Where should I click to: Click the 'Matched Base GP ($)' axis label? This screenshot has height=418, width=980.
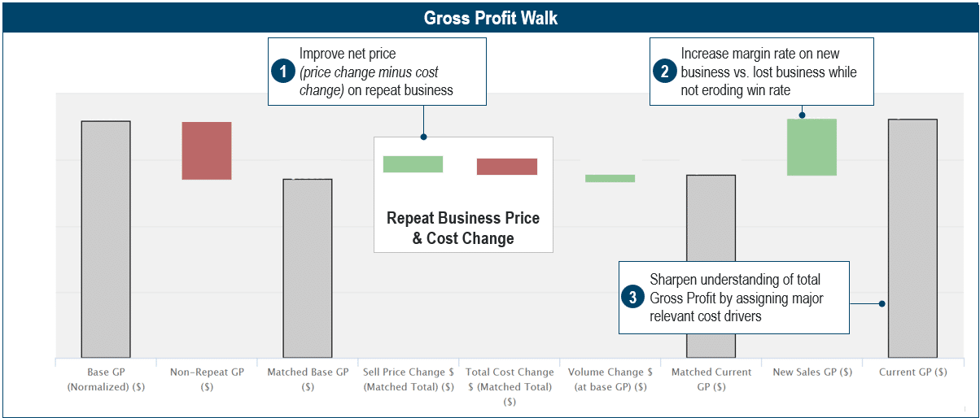308,379
